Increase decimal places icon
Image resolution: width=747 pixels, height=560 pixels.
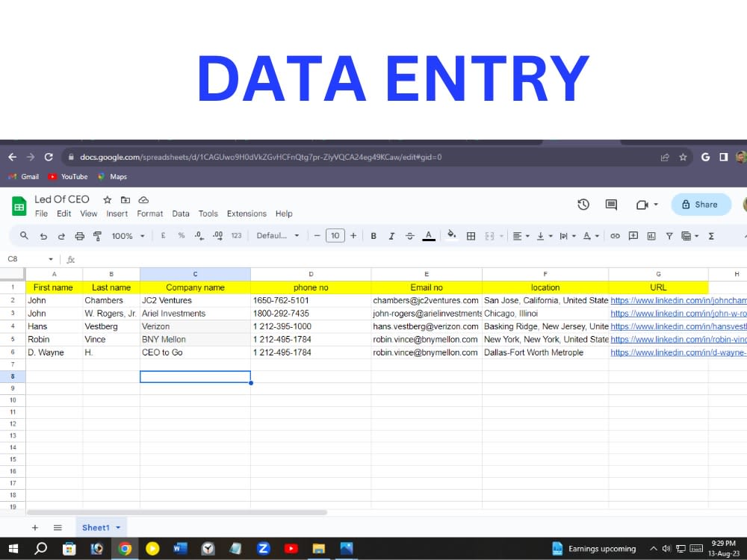[217, 236]
